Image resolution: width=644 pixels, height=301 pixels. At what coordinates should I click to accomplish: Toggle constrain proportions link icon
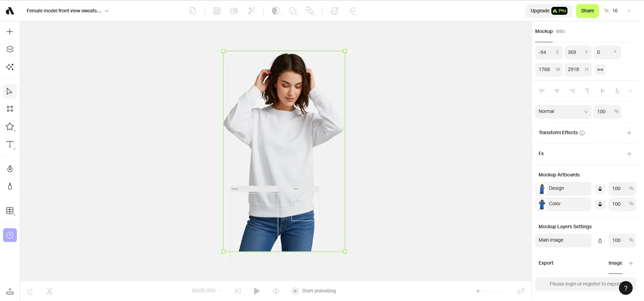pos(600,69)
